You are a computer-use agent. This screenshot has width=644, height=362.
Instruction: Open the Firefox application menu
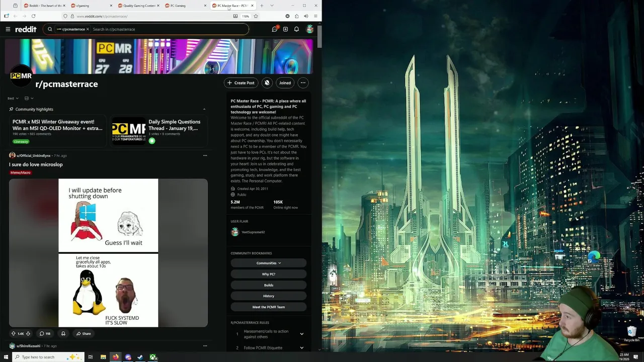315,16
